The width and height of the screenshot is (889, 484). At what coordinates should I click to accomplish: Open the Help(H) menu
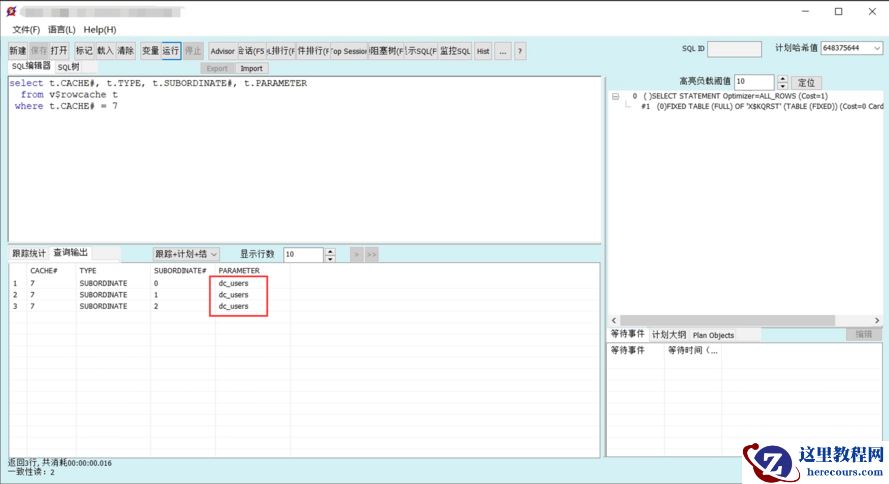(100, 29)
